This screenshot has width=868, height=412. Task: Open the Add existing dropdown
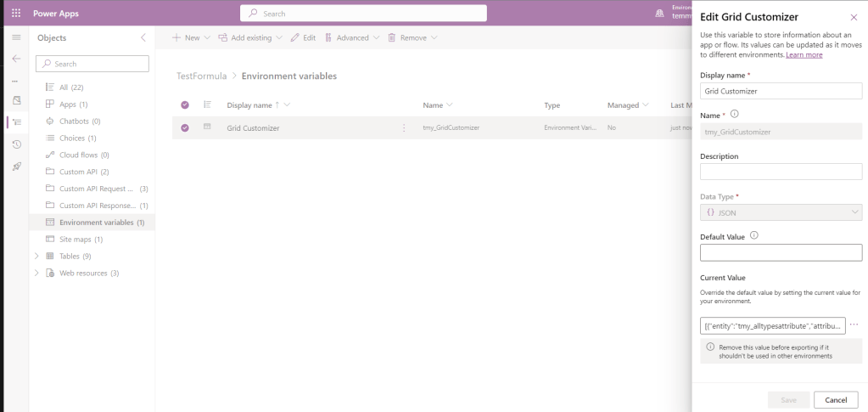tap(250, 37)
